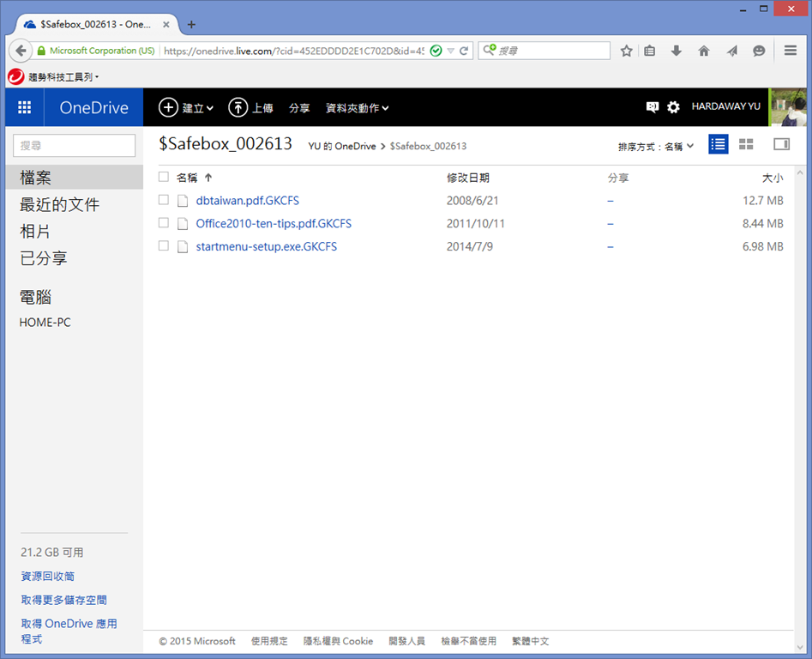This screenshot has width=812, height=659.
Task: Open file Office2010-ten-tips.pdf.GKCFS
Action: coord(274,223)
